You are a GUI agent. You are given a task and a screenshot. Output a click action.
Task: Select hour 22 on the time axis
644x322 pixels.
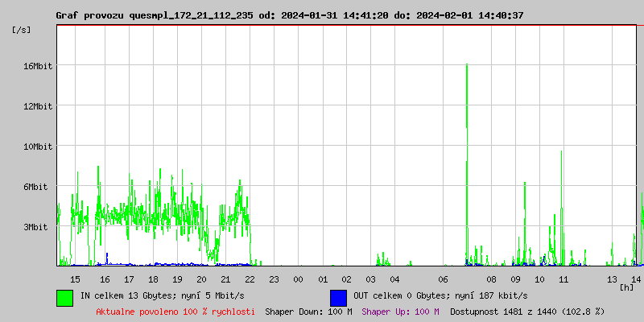[250, 279]
